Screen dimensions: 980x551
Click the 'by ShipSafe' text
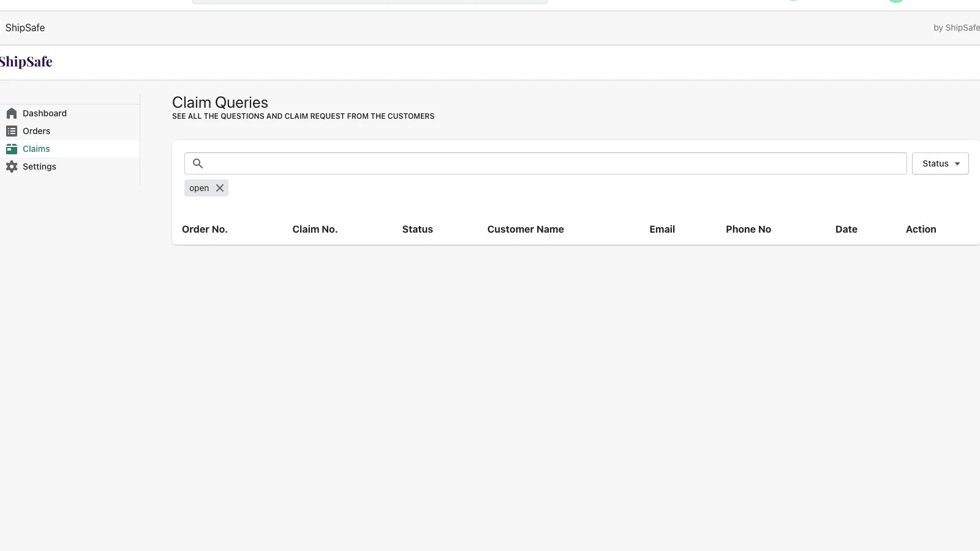[957, 28]
